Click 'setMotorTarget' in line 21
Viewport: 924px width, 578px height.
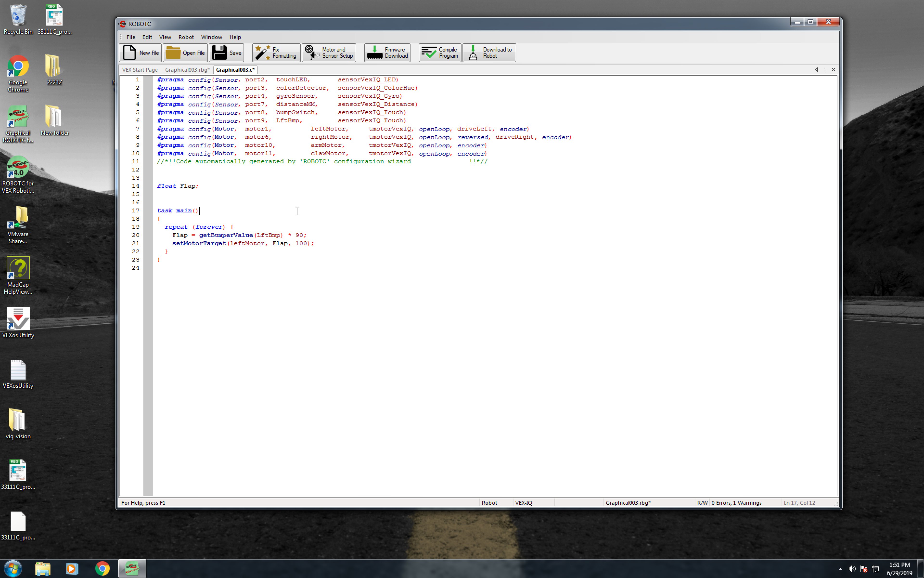[199, 243]
